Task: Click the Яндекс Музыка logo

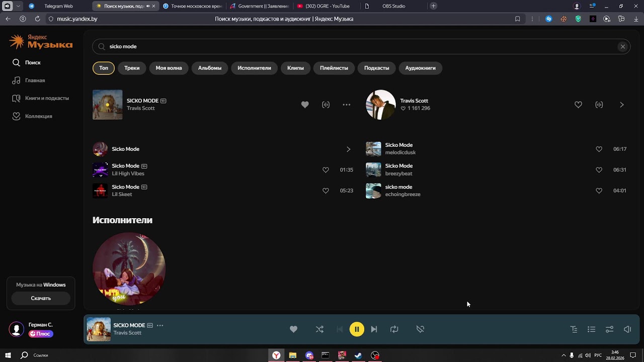Action: pyautogui.click(x=41, y=42)
